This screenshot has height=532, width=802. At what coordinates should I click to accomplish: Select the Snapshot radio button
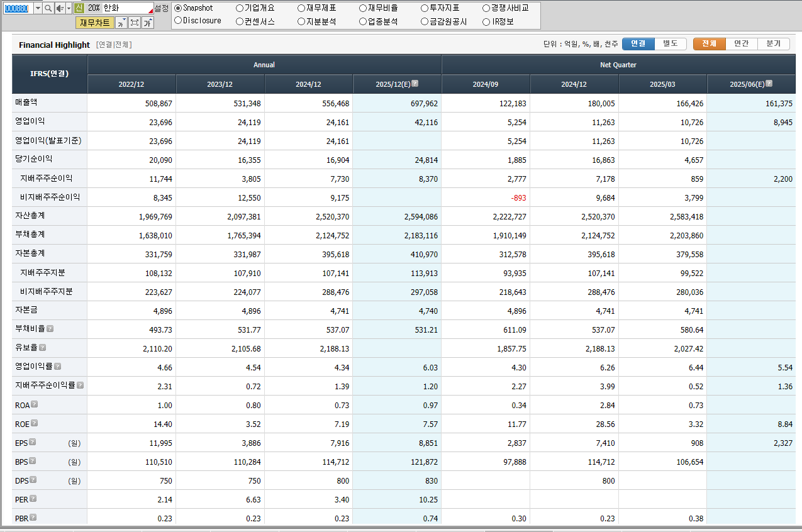pyautogui.click(x=178, y=8)
